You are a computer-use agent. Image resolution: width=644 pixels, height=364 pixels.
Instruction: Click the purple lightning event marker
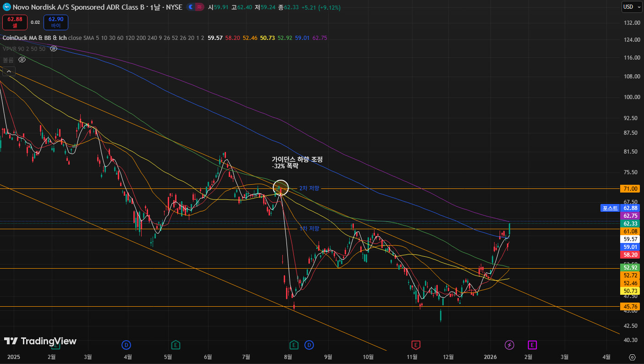tap(509, 345)
